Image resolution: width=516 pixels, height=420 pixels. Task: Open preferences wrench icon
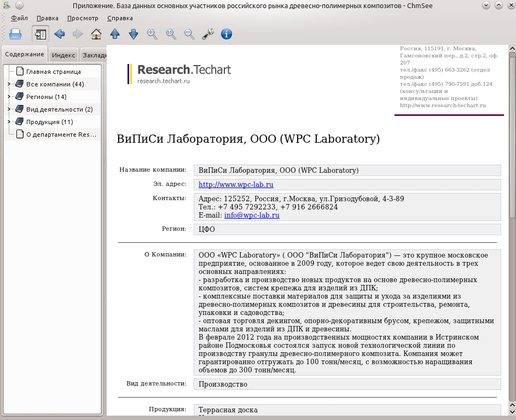point(208,34)
